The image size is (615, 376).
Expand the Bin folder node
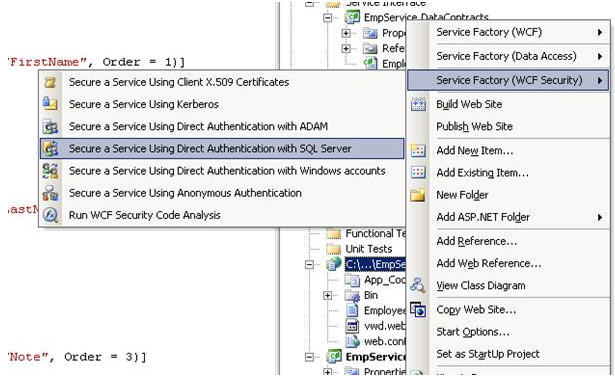(x=327, y=295)
